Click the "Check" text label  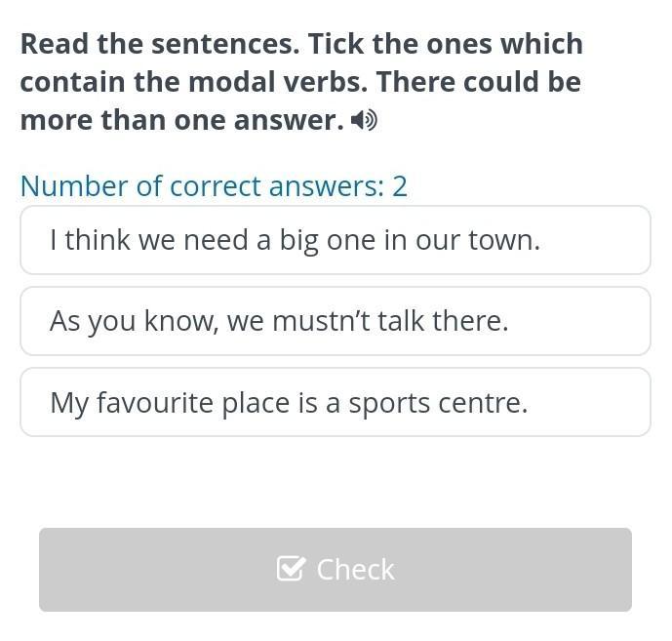click(x=355, y=569)
